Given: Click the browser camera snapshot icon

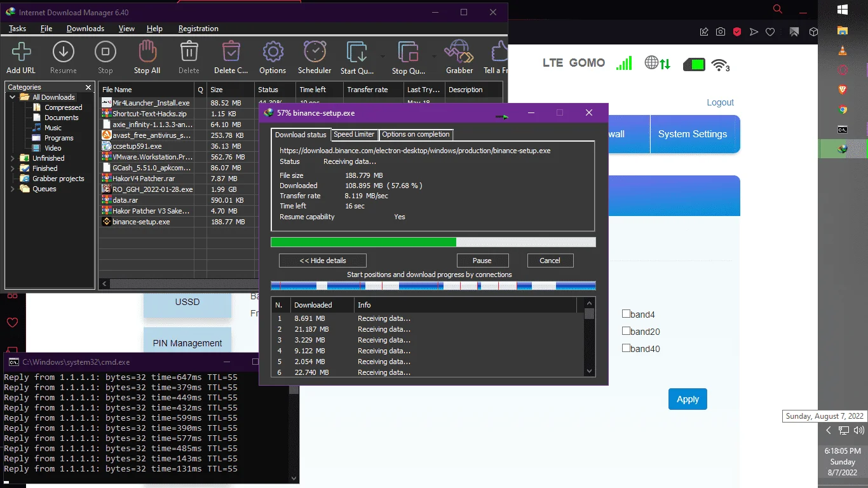Looking at the screenshot, I should click(721, 32).
